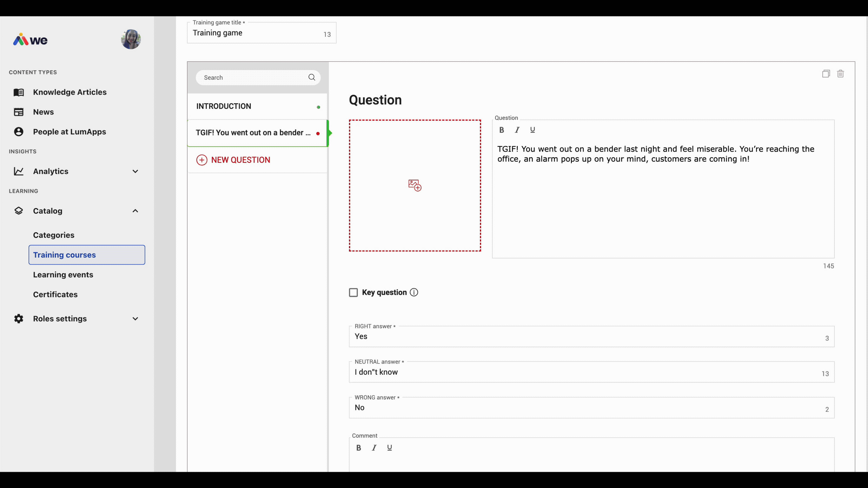This screenshot has height=488, width=868.
Task: Click the duplicate question icon
Action: coord(826,74)
